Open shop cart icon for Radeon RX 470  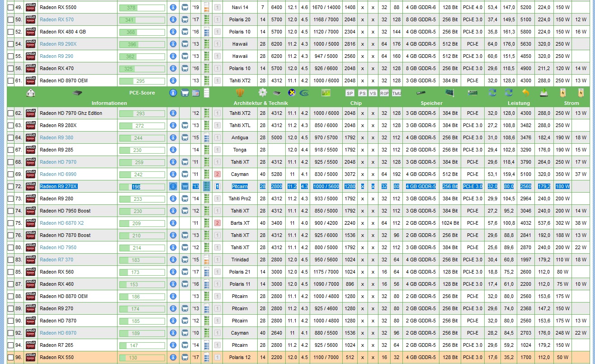tap(184, 68)
